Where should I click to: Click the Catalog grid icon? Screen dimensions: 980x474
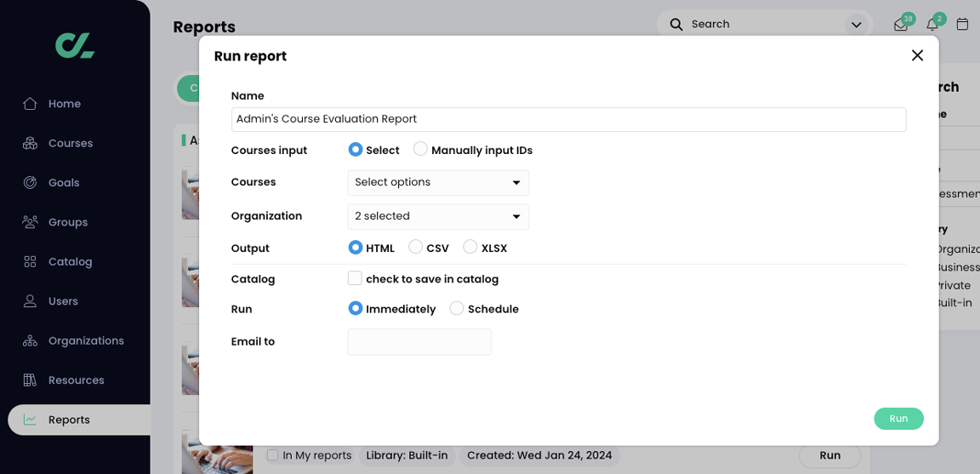pyautogui.click(x=30, y=262)
